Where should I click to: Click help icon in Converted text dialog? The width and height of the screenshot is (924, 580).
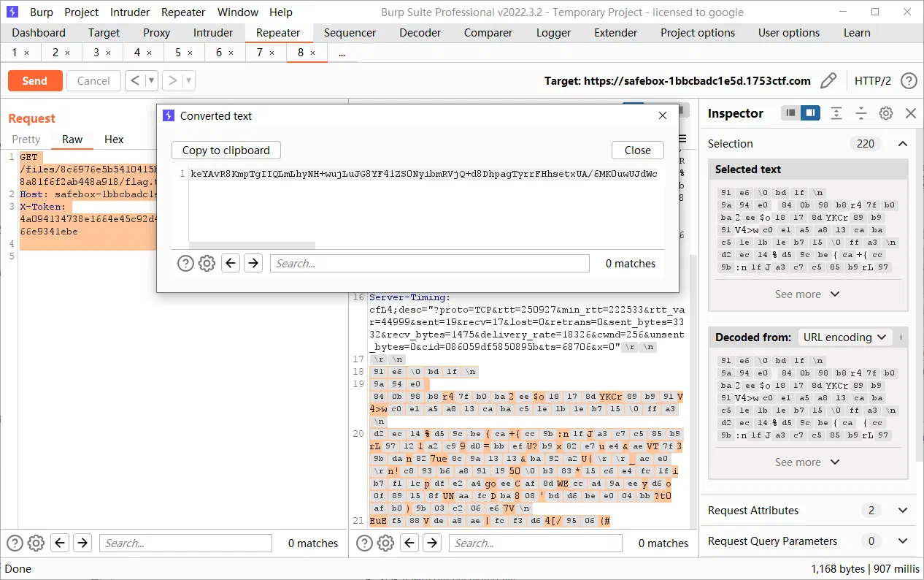click(186, 264)
